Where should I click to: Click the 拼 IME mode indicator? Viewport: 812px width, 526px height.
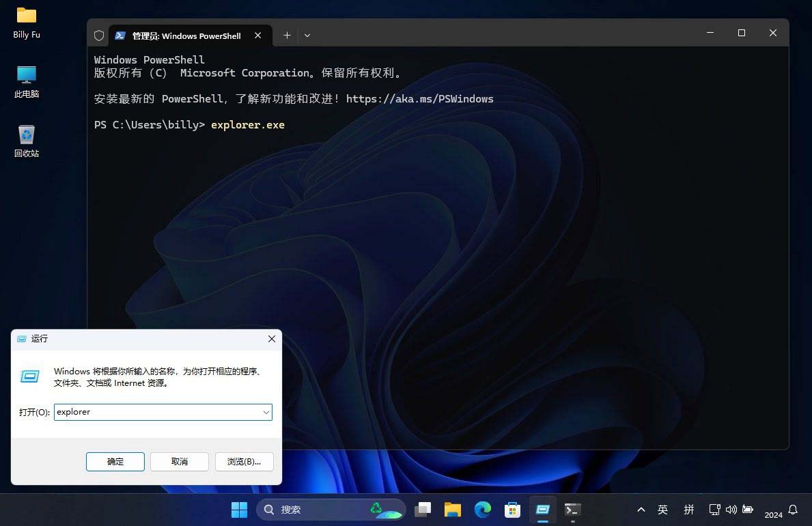click(689, 510)
